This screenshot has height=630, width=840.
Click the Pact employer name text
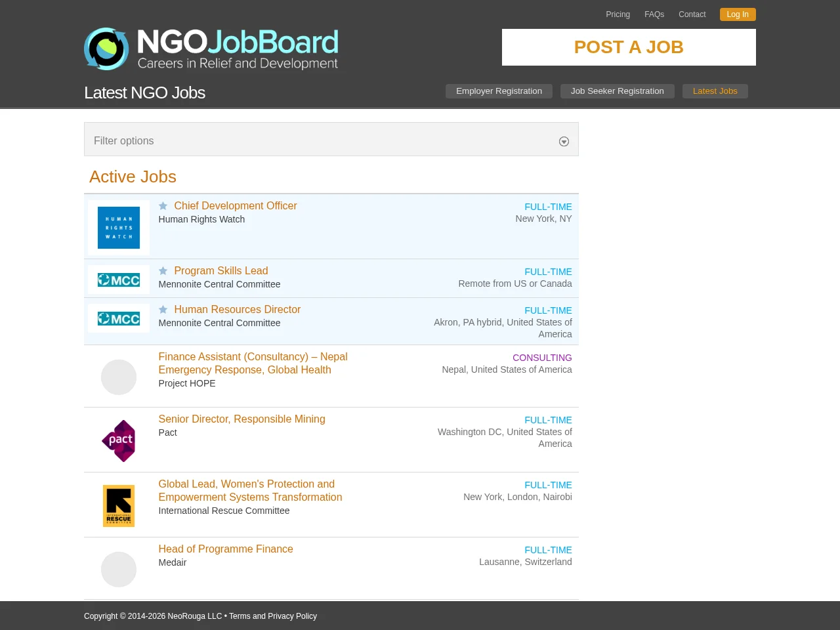[x=167, y=433]
